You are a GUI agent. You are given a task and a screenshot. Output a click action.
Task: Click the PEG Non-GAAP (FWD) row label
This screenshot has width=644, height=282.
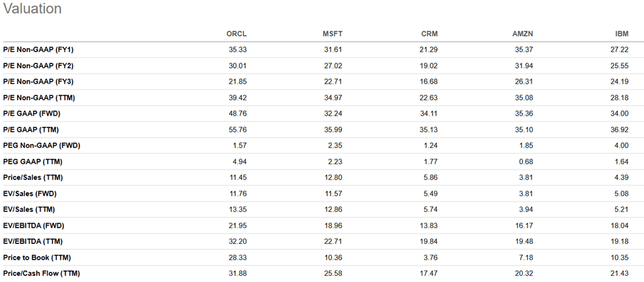coord(42,146)
